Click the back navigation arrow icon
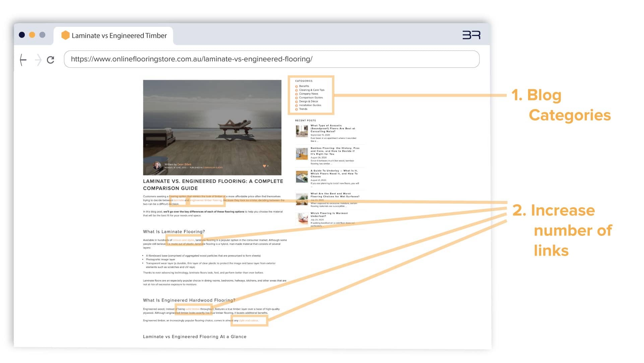 click(x=23, y=59)
